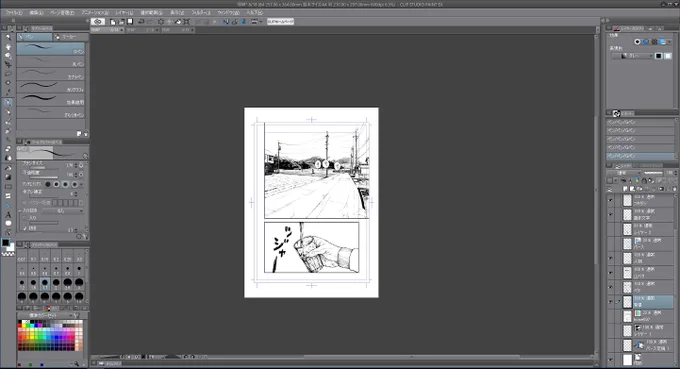Open the ファイル menu
Image resolution: width=680 pixels, height=369 pixels.
tap(13, 13)
